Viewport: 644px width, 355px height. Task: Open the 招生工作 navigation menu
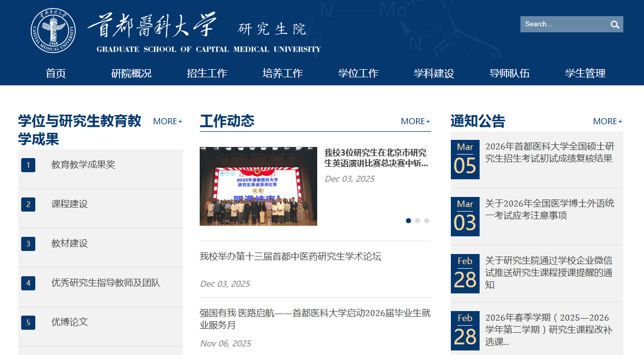(x=207, y=73)
